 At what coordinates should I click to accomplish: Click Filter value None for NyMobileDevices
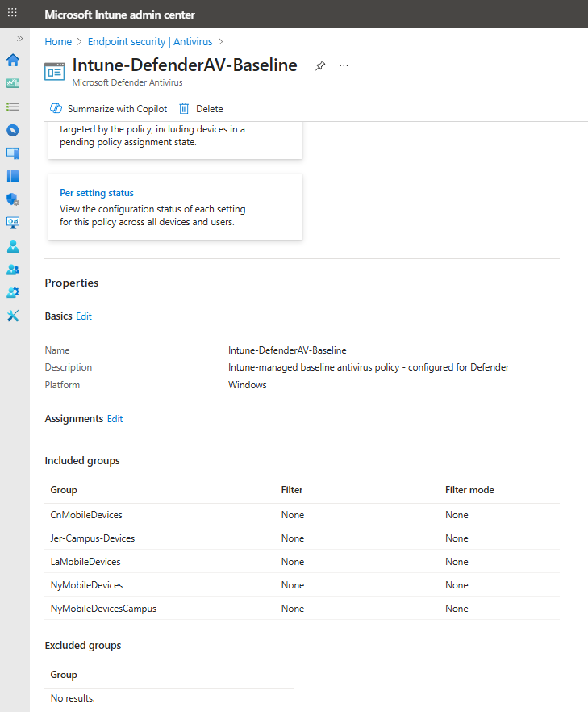293,585
